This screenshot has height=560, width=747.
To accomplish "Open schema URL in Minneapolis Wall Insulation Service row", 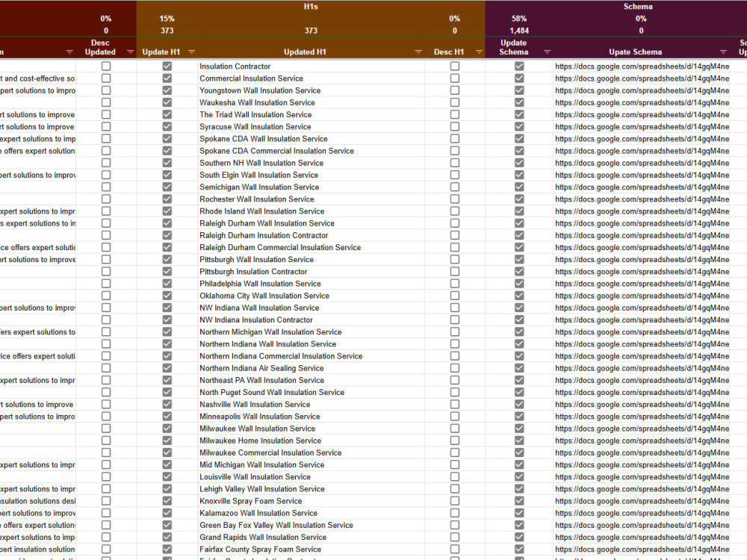I will click(642, 417).
